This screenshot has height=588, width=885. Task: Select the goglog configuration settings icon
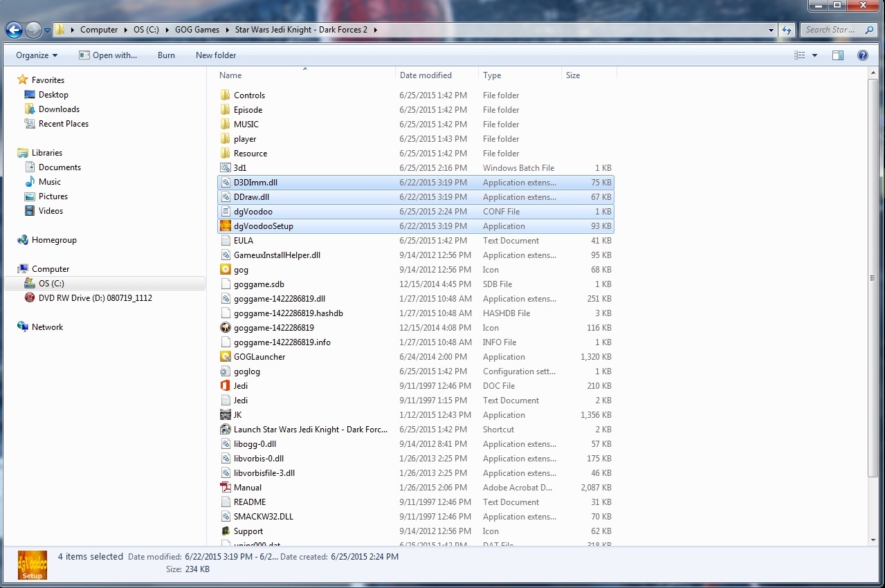coord(225,371)
